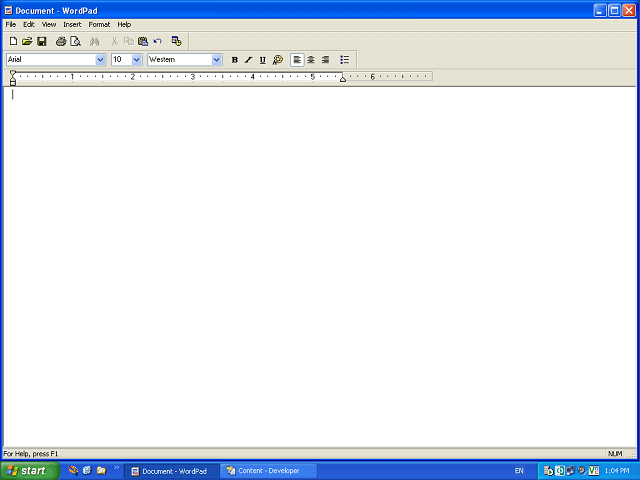Open the View menu
Screen dimensions: 640x480
(49, 24)
